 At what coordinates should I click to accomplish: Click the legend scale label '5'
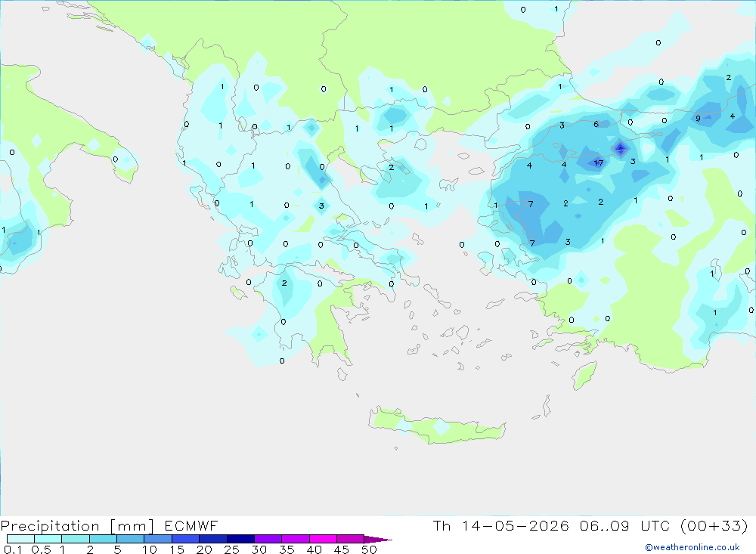pyautogui.click(x=117, y=549)
